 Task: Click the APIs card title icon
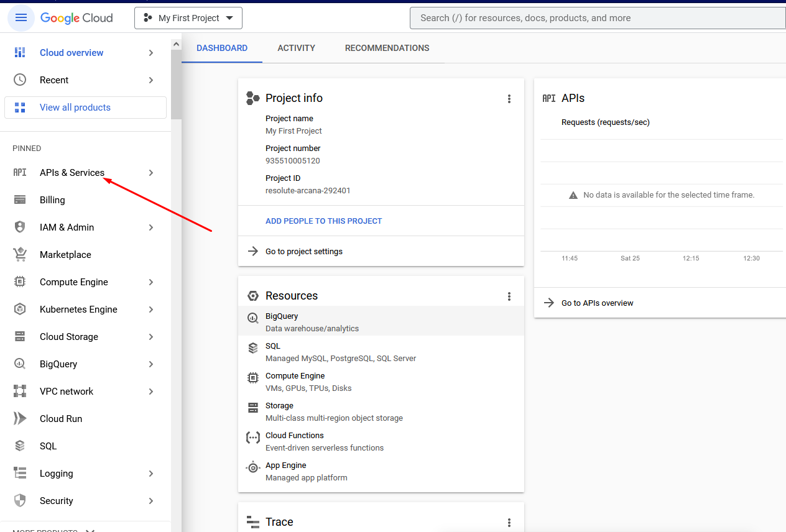[549, 98]
